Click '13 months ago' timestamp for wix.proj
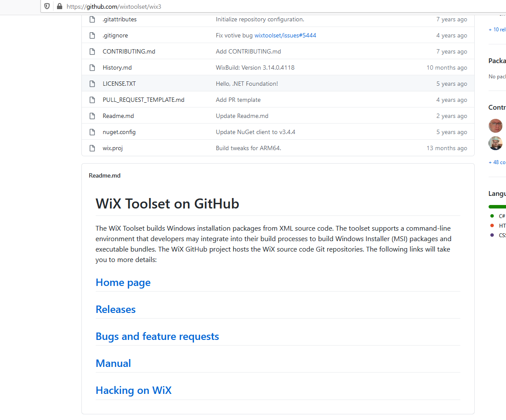The image size is (506, 420). (x=447, y=148)
